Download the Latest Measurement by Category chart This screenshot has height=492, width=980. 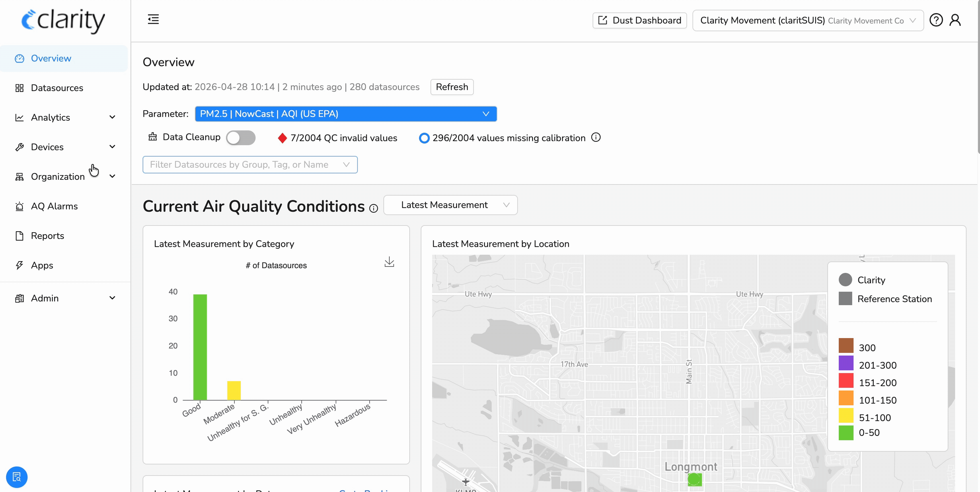389,261
